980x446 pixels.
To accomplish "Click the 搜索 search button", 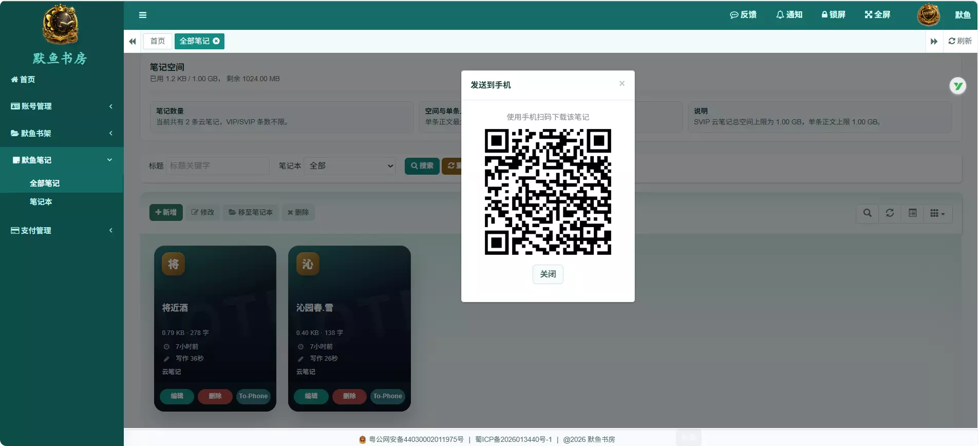I will 422,166.
